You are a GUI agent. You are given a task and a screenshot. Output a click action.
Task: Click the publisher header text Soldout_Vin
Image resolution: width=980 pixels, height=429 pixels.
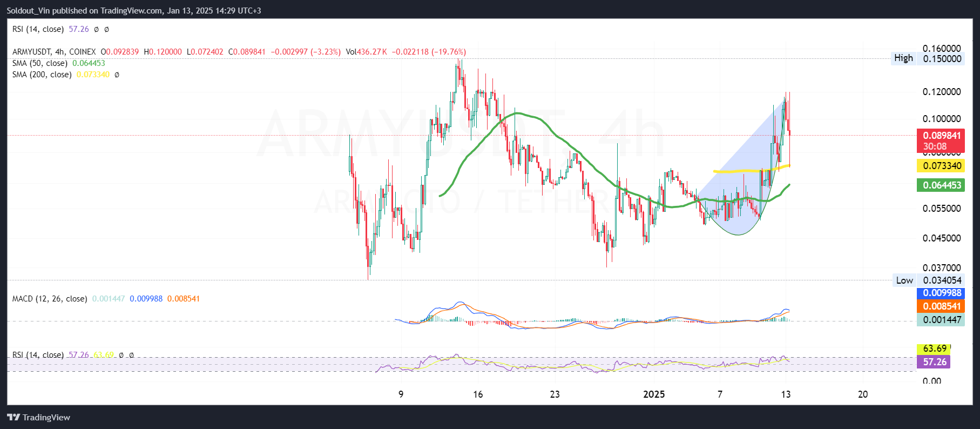28,11
